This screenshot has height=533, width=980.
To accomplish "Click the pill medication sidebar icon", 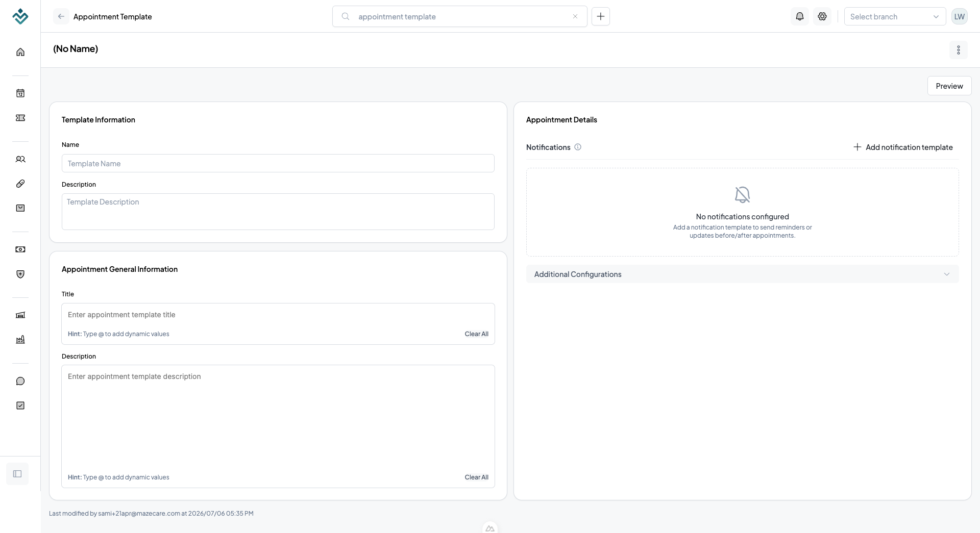I will click(20, 184).
